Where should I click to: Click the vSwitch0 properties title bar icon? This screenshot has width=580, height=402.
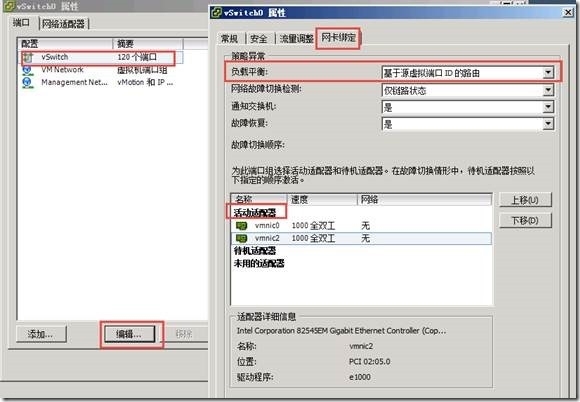[216, 13]
